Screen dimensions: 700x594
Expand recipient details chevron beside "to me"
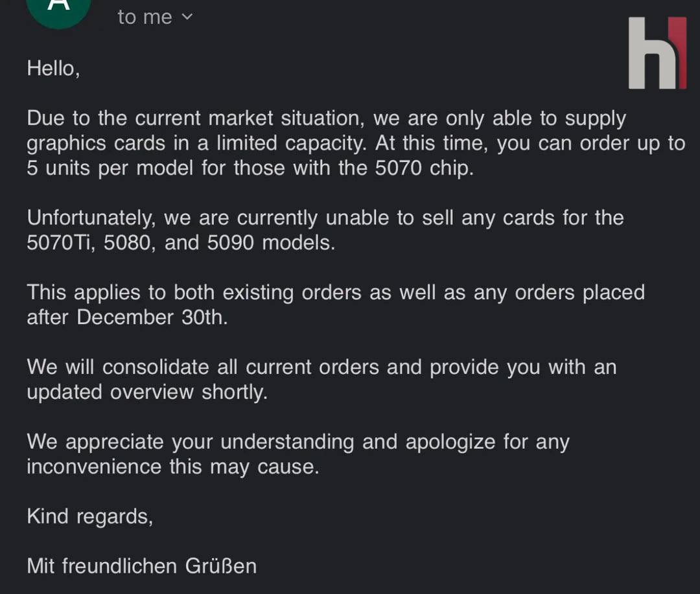pyautogui.click(x=187, y=17)
